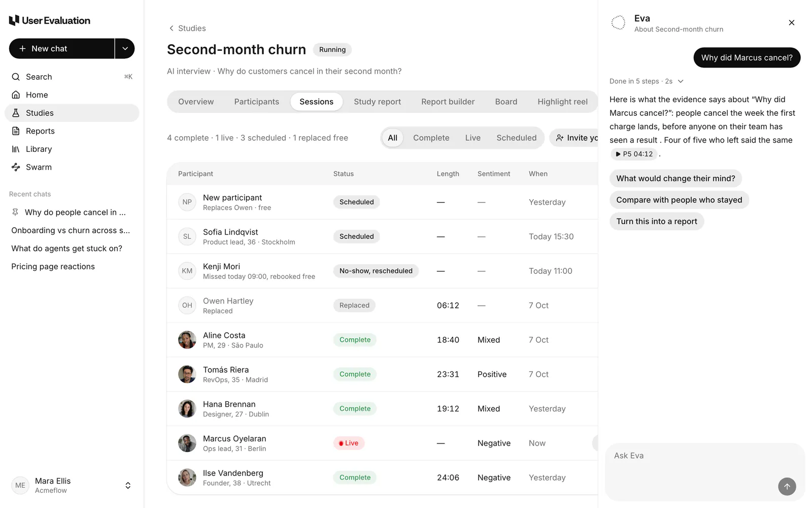This screenshot has height=508, width=812.
Task: Filter sessions by Complete
Action: coord(431,138)
